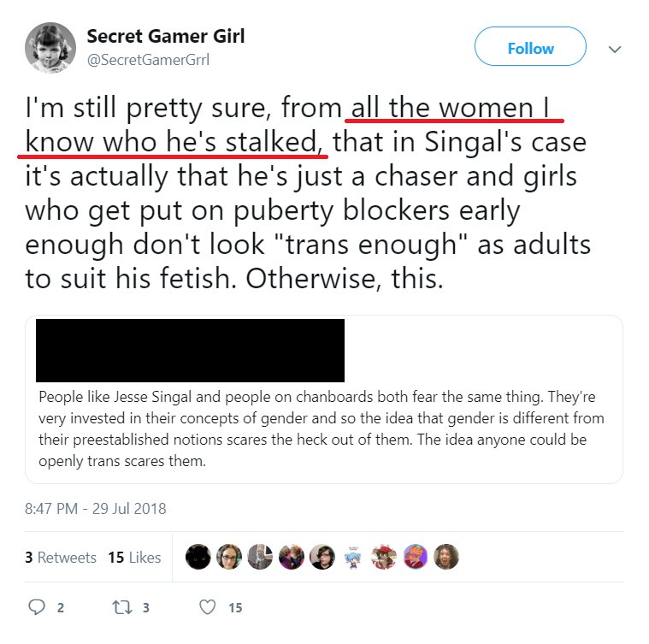Open the quoted tweet about Jesse Singal
The width and height of the screenshot is (649, 644).
click(323, 431)
